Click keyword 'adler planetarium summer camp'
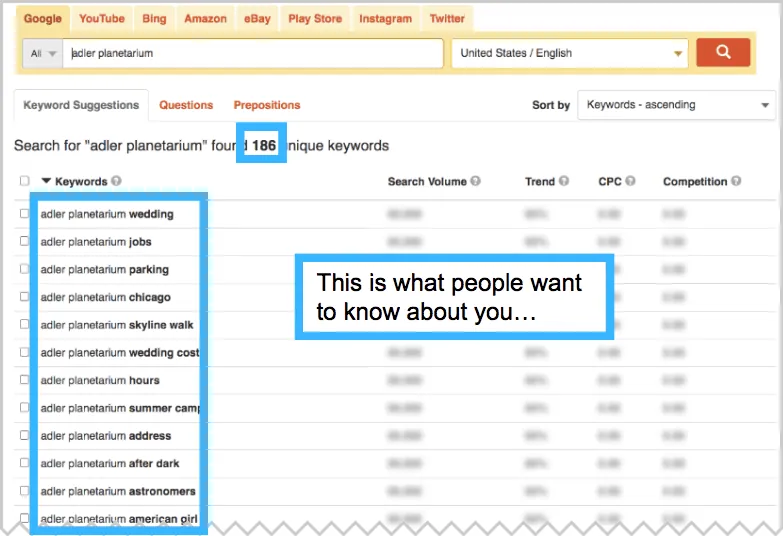The width and height of the screenshot is (783, 536). click(120, 408)
